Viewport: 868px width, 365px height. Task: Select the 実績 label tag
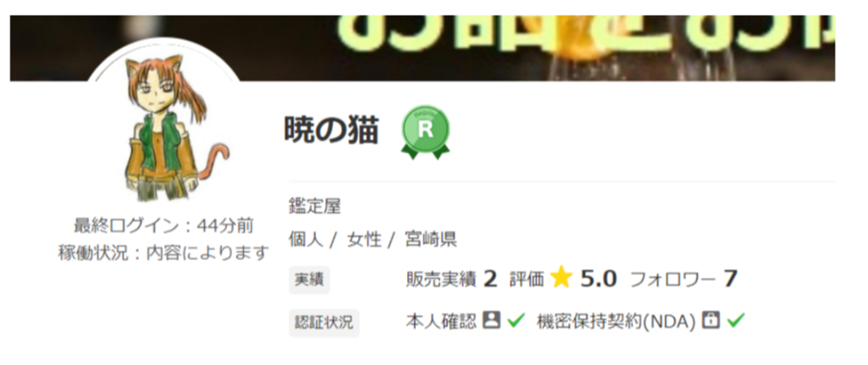309,279
